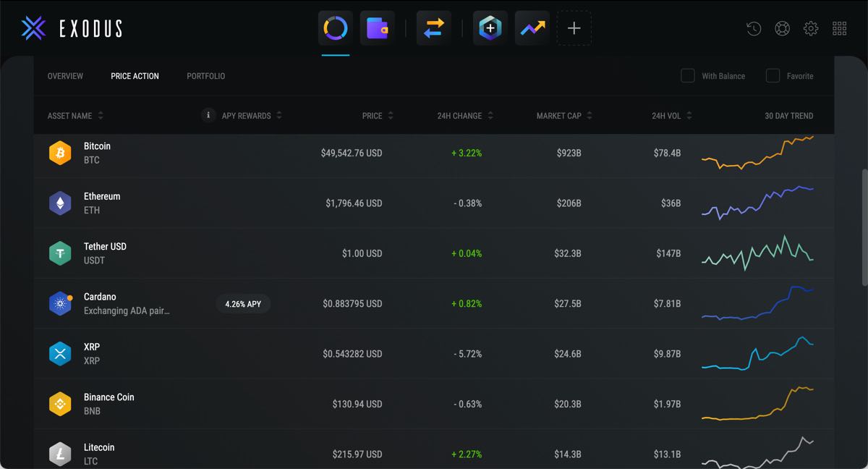Image resolution: width=868 pixels, height=469 pixels.
Task: Click the vertical scrollbar on the right
Action: coord(864,227)
